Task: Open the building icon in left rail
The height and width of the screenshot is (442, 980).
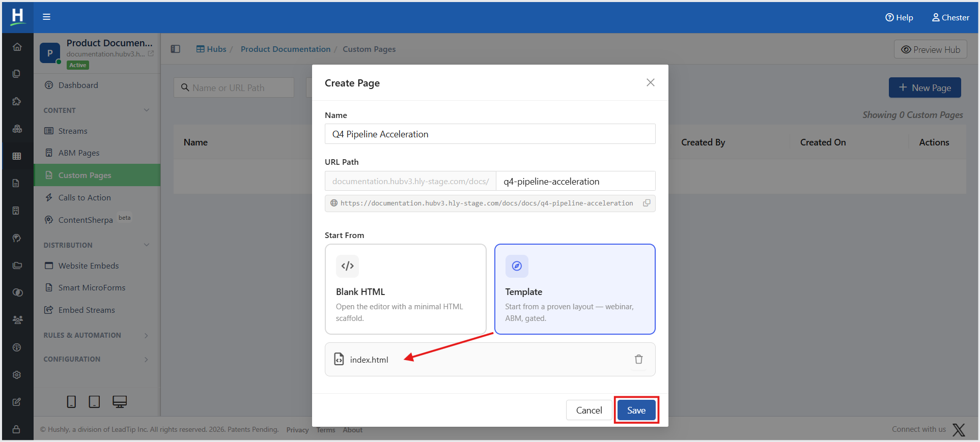Action: [x=17, y=211]
